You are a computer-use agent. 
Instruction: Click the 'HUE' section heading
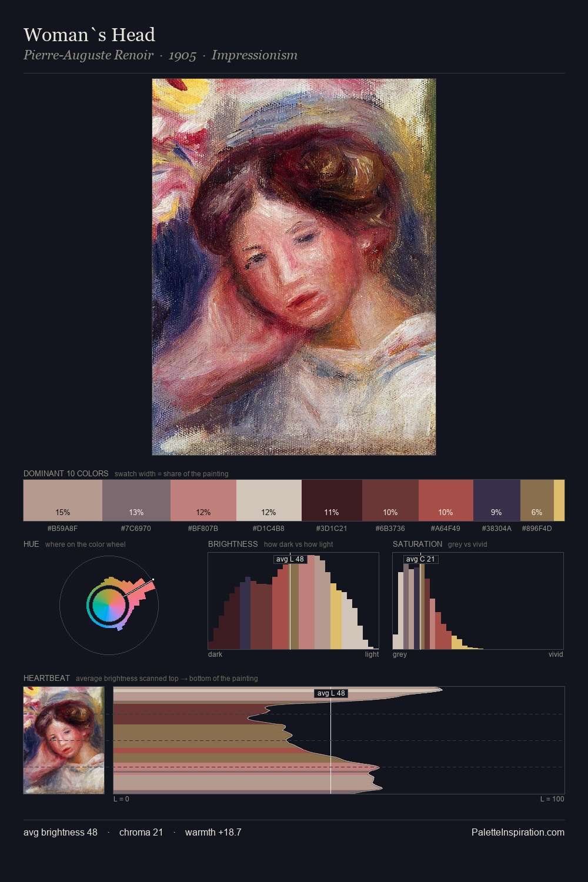pyautogui.click(x=31, y=544)
